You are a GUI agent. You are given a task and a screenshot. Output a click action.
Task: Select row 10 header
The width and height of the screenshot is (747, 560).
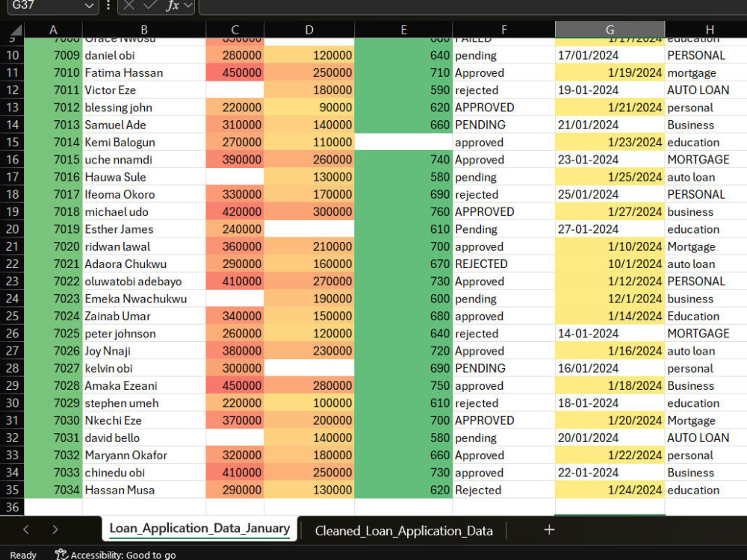pos(13,55)
